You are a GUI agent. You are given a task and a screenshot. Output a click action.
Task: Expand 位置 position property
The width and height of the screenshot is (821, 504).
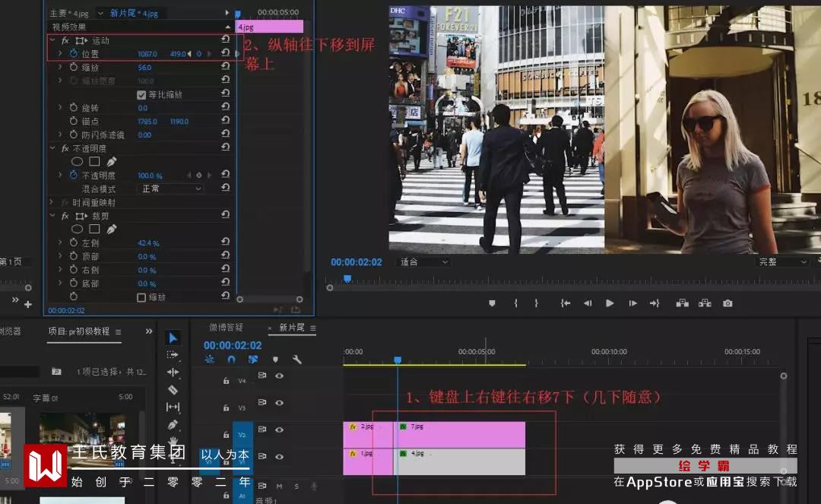[x=60, y=53]
